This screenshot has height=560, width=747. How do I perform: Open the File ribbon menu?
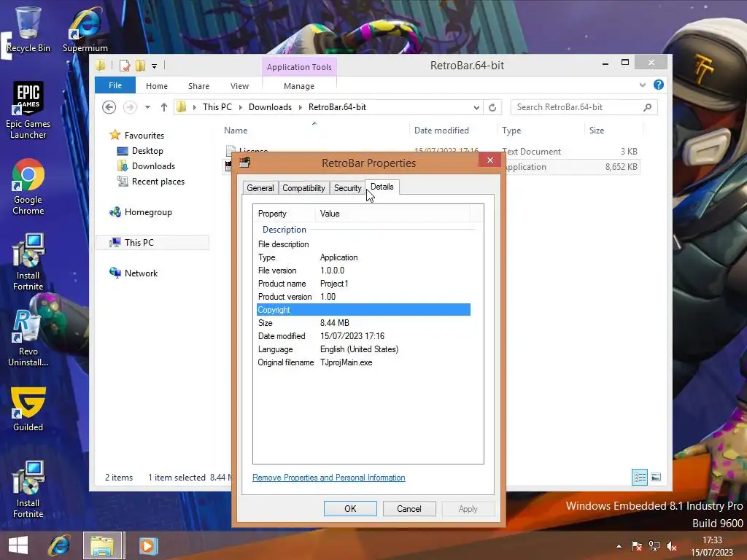tap(115, 85)
